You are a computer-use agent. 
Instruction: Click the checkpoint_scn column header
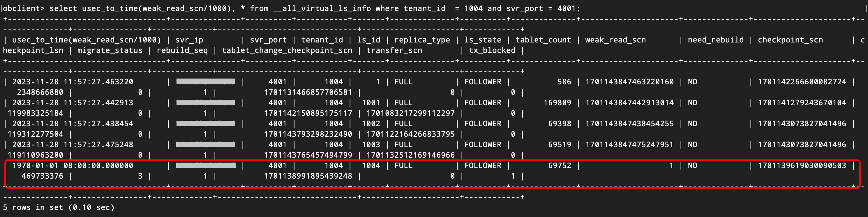click(x=790, y=40)
